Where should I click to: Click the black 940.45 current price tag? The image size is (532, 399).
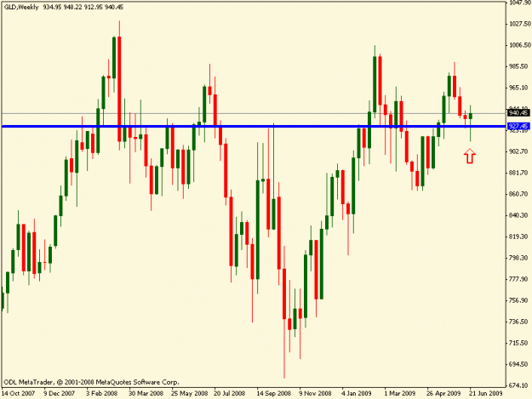pos(518,112)
